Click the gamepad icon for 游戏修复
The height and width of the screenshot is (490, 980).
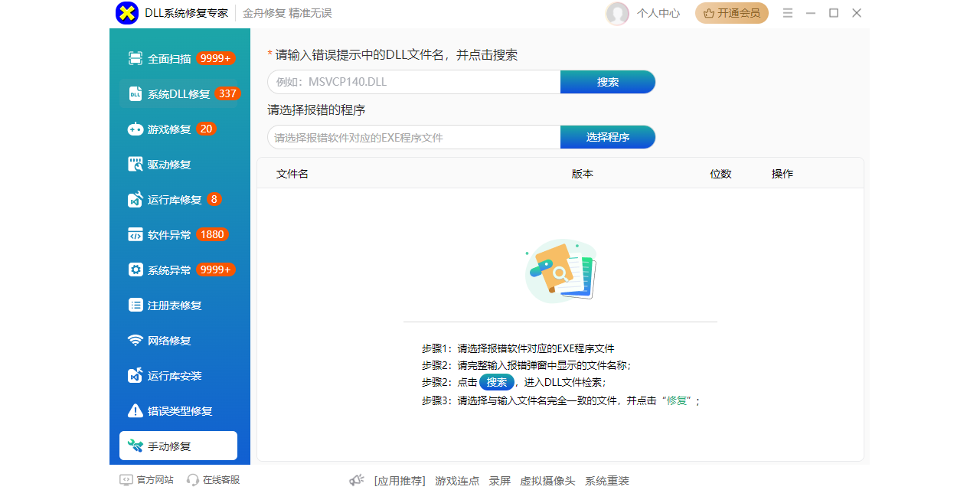136,129
